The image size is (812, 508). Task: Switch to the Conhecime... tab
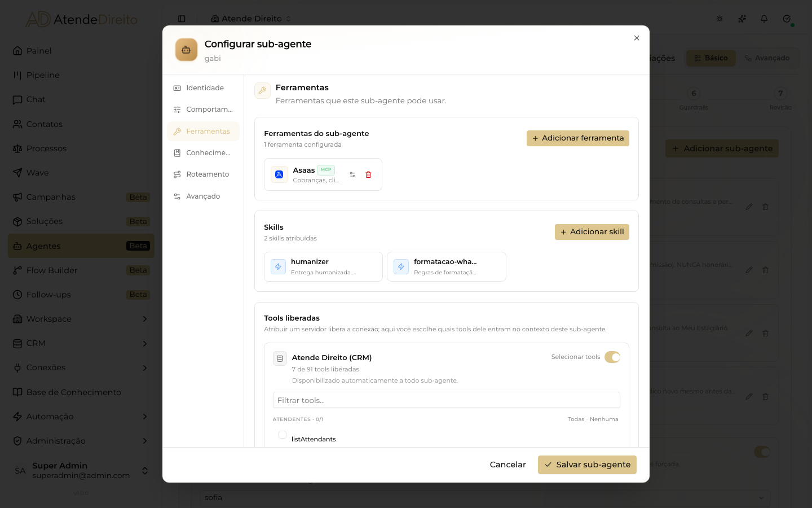pyautogui.click(x=203, y=153)
